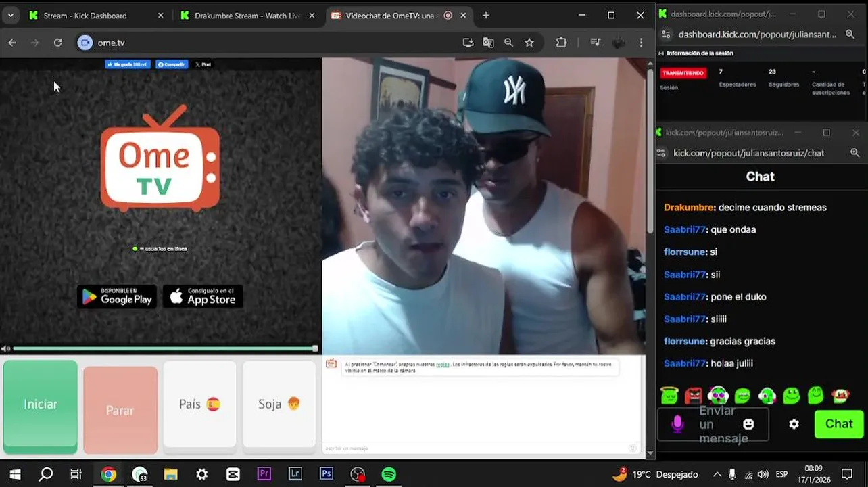This screenshot has width=868, height=487.
Task: Show hidden system tray icons chevron
Action: (x=717, y=475)
